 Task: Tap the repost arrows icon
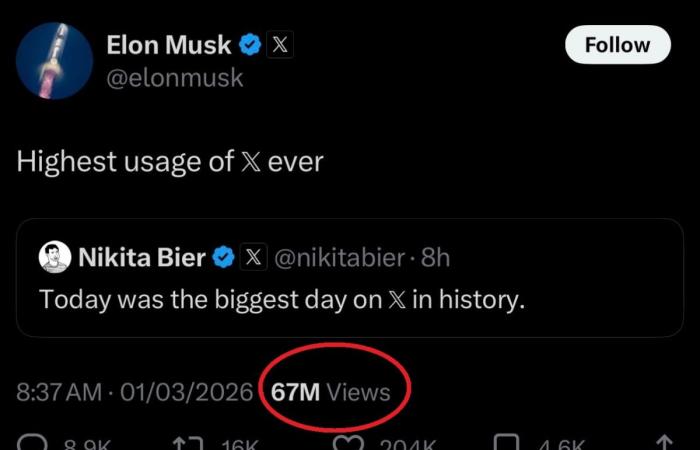(189, 443)
